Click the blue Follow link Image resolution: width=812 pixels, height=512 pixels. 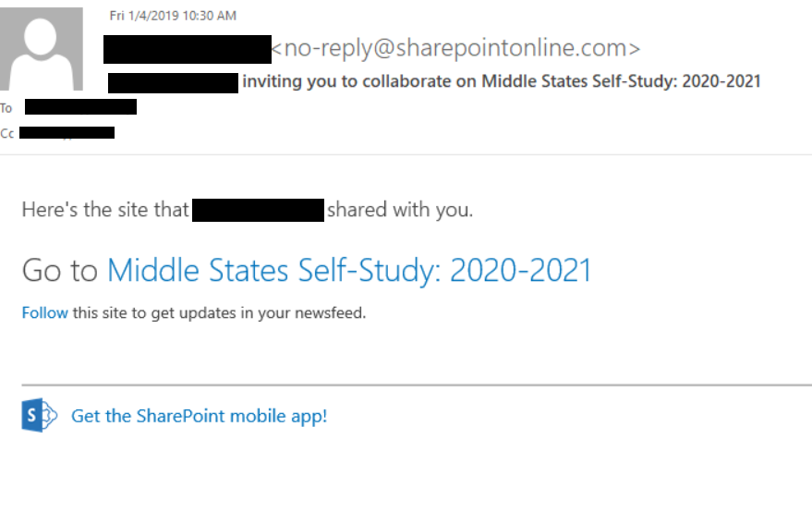pos(44,312)
